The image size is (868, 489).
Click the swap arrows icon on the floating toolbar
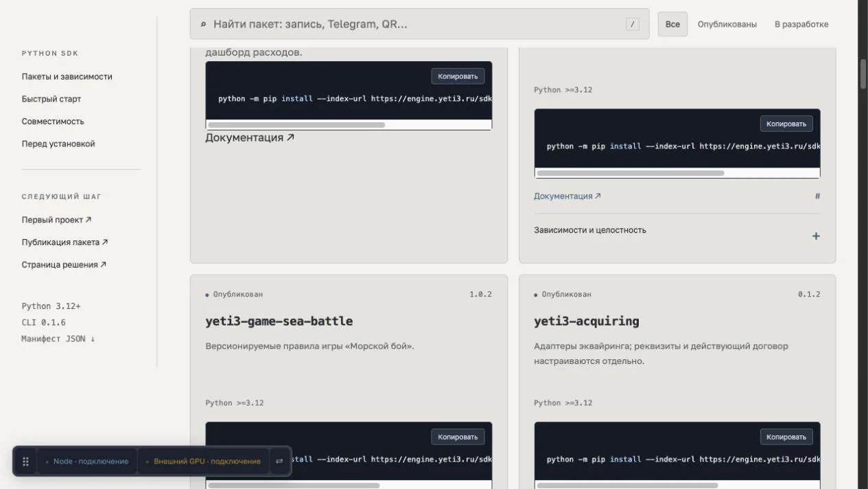(279, 462)
